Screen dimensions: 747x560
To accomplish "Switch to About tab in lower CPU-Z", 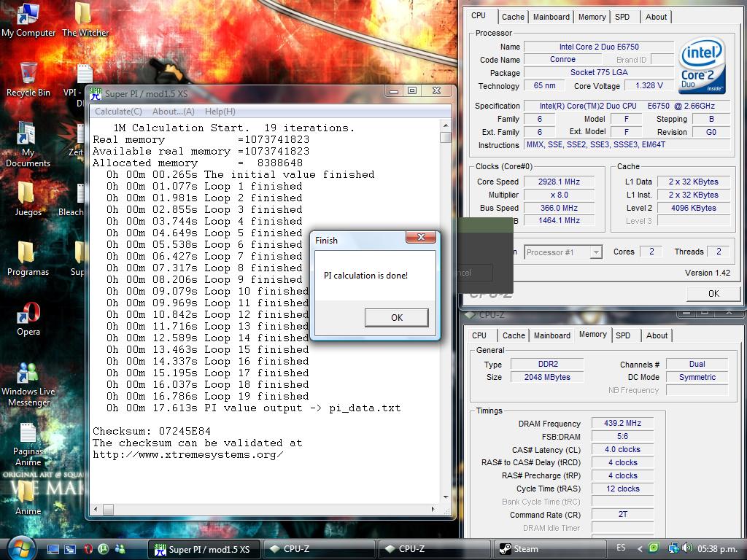I will 657,335.
